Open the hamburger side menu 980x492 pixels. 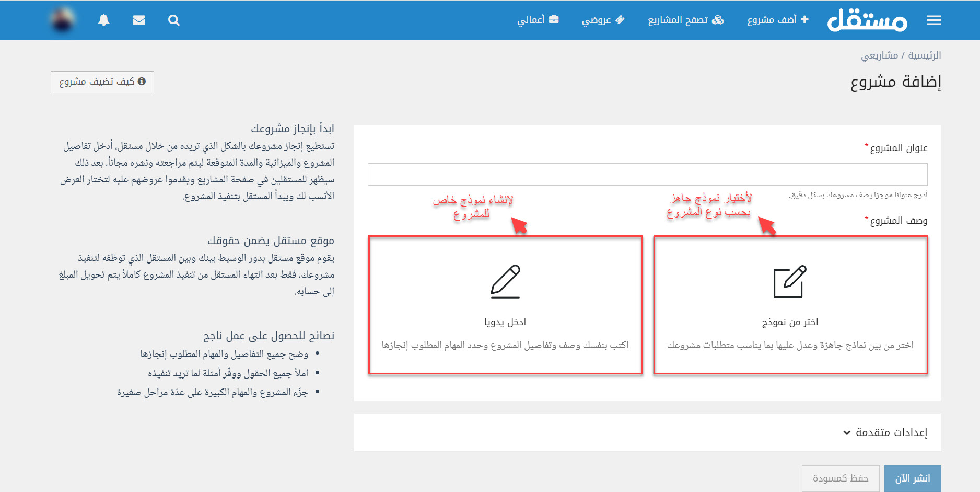point(934,20)
